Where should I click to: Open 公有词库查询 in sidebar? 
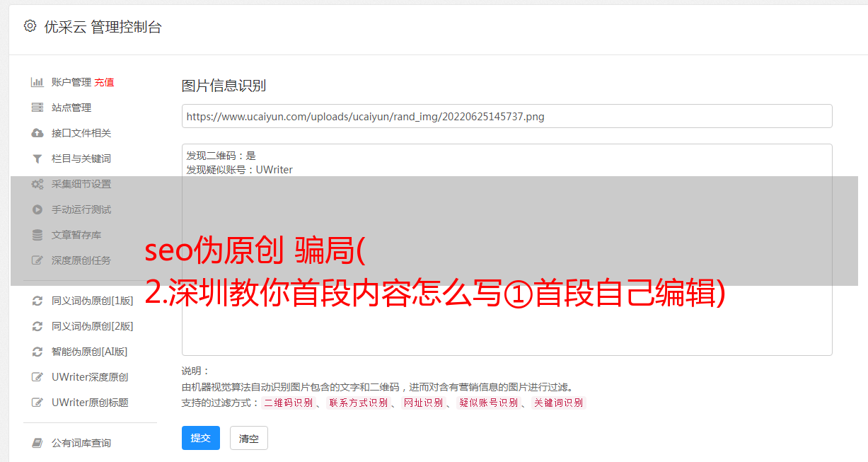point(81,443)
